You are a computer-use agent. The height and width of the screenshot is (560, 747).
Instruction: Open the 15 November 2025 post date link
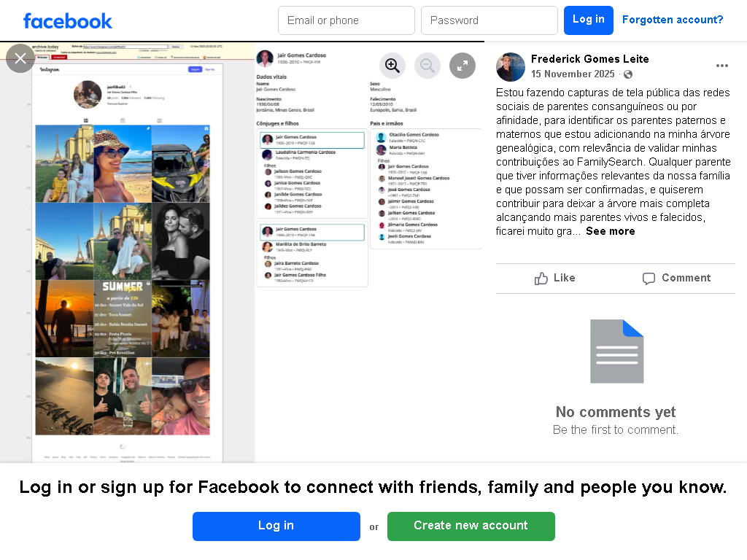573,74
